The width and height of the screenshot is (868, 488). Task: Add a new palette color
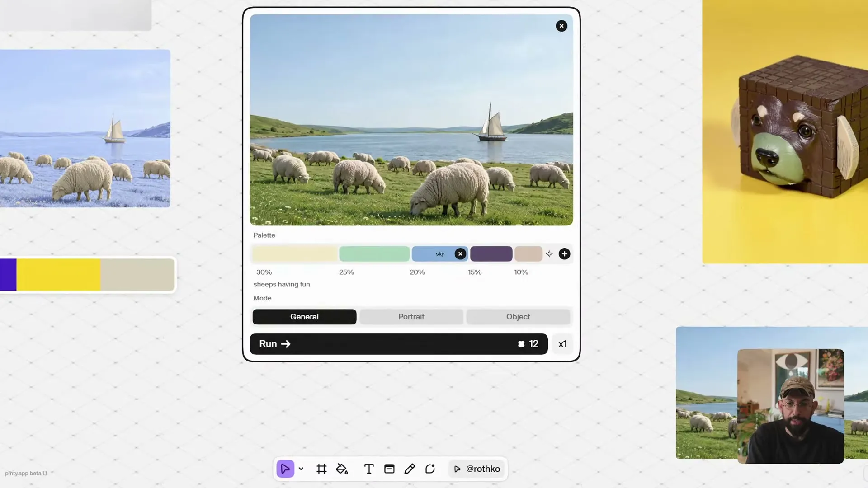[x=564, y=254]
